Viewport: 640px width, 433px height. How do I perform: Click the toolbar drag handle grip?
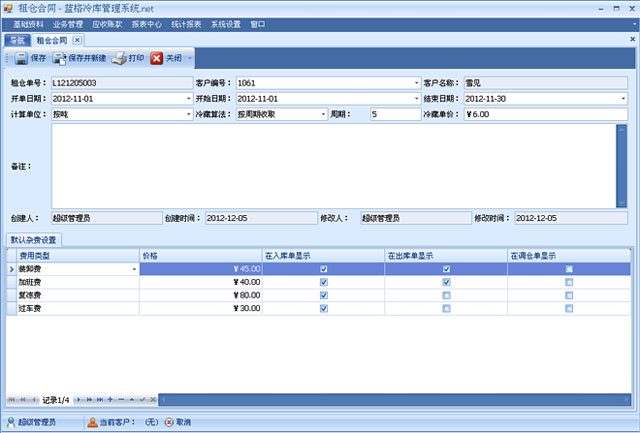pos(7,58)
